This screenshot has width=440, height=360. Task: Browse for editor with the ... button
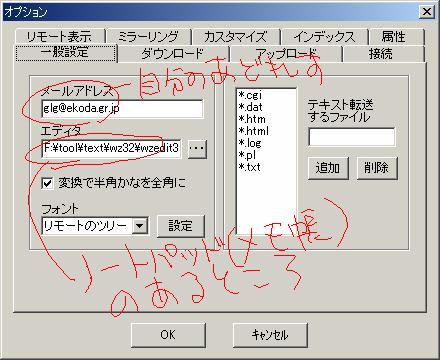point(197,148)
